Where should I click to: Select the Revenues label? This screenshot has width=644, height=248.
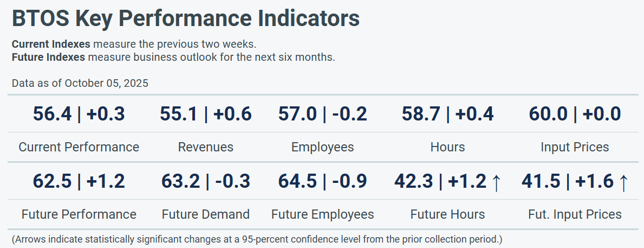coord(206,147)
